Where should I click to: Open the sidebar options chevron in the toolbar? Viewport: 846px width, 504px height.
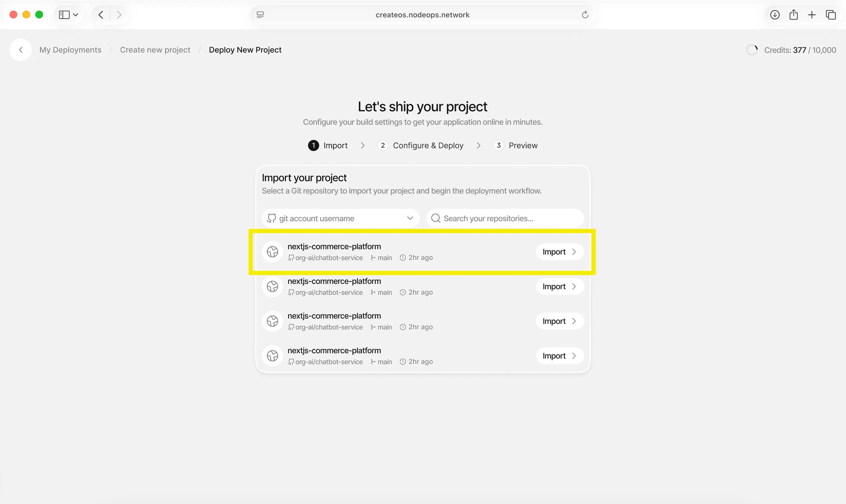click(76, 15)
